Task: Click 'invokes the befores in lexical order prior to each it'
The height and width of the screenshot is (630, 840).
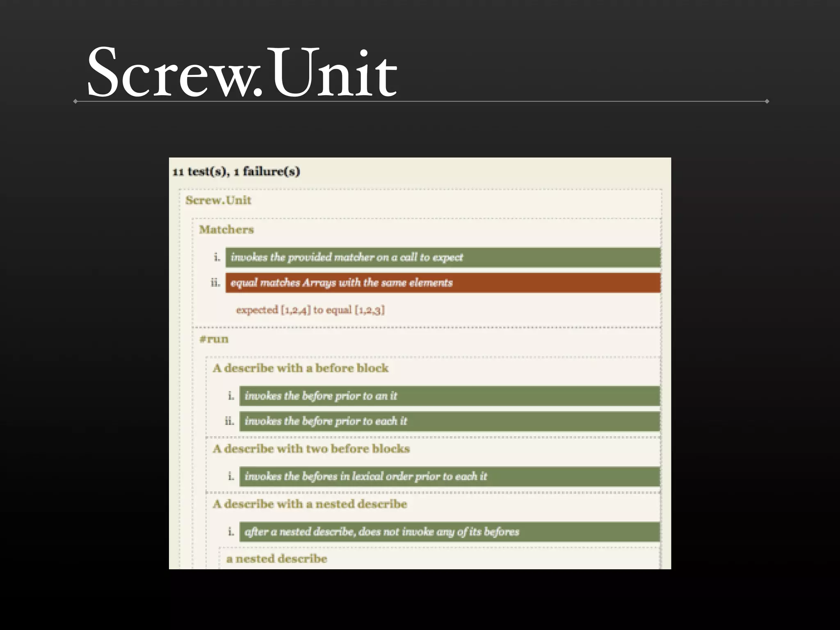Action: pos(450,477)
